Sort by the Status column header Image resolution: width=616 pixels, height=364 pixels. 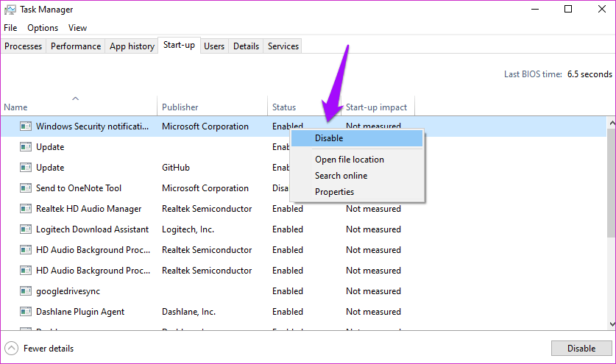(x=304, y=105)
